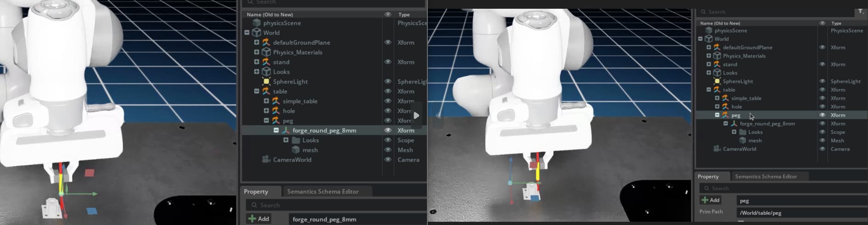Open Semantics Schema Editor tab, right panel

pos(766,176)
